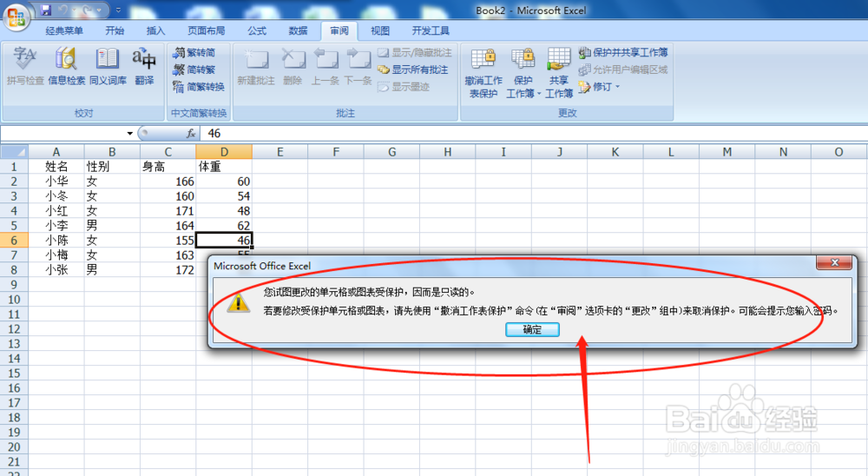This screenshot has width=868, height=476.
Task: Convert Simplified to Traditional (简转繁)
Action: point(194,69)
